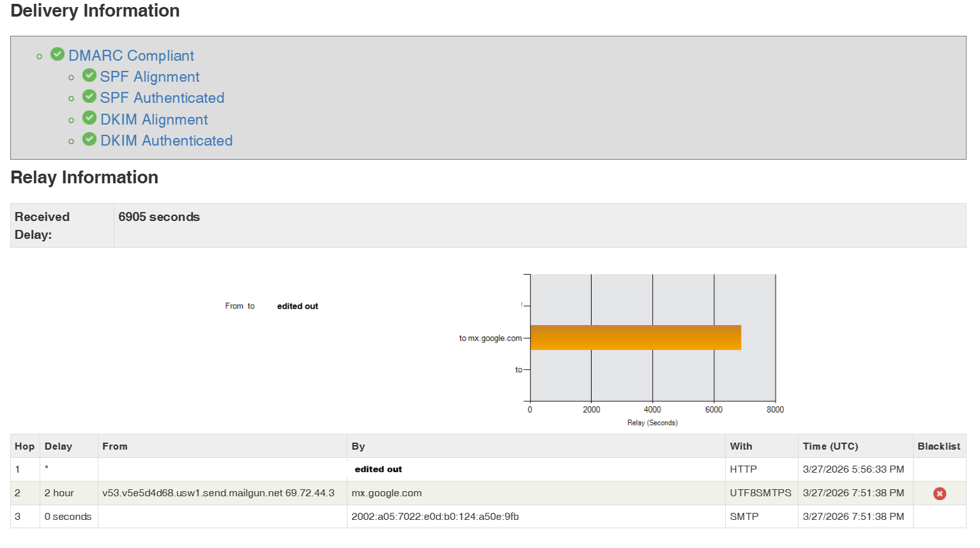Open the DKIM Alignment link
980x548 pixels.
(154, 119)
